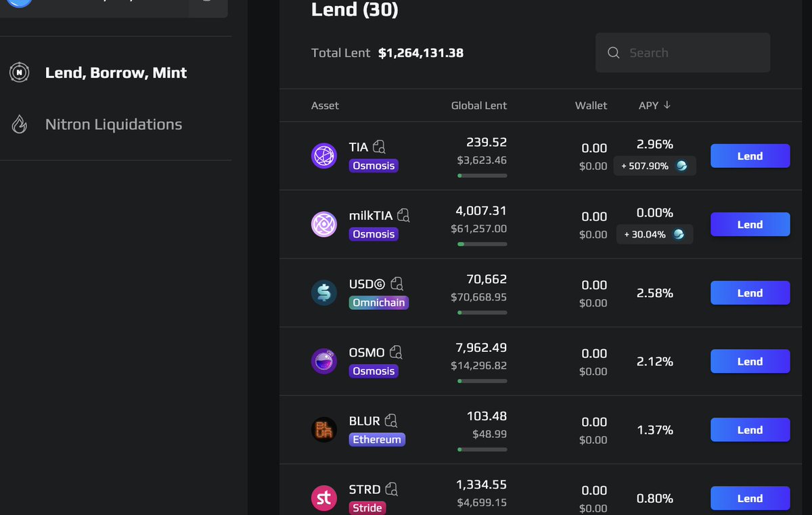Click the BLUR global lent progress bar
812x515 pixels.
482,449
